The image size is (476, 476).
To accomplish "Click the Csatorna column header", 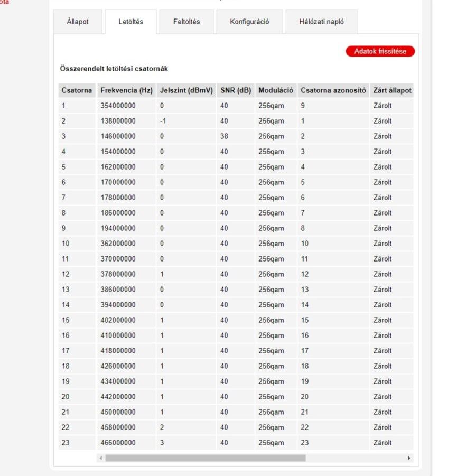I will pos(77,90).
